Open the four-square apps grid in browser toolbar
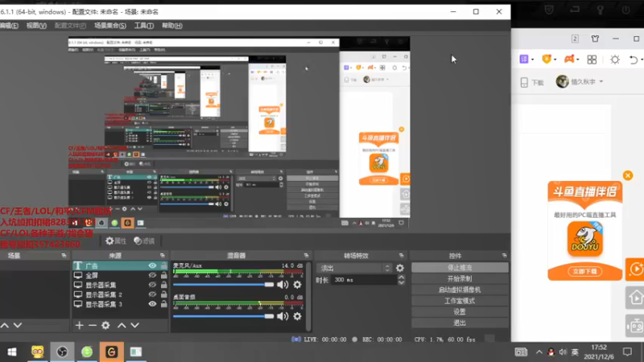This screenshot has height=362, width=644. [592, 60]
